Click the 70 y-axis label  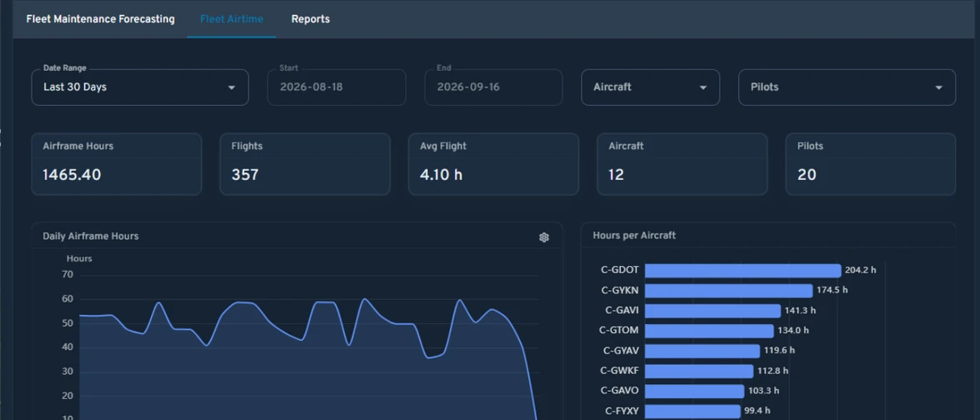pyautogui.click(x=67, y=274)
